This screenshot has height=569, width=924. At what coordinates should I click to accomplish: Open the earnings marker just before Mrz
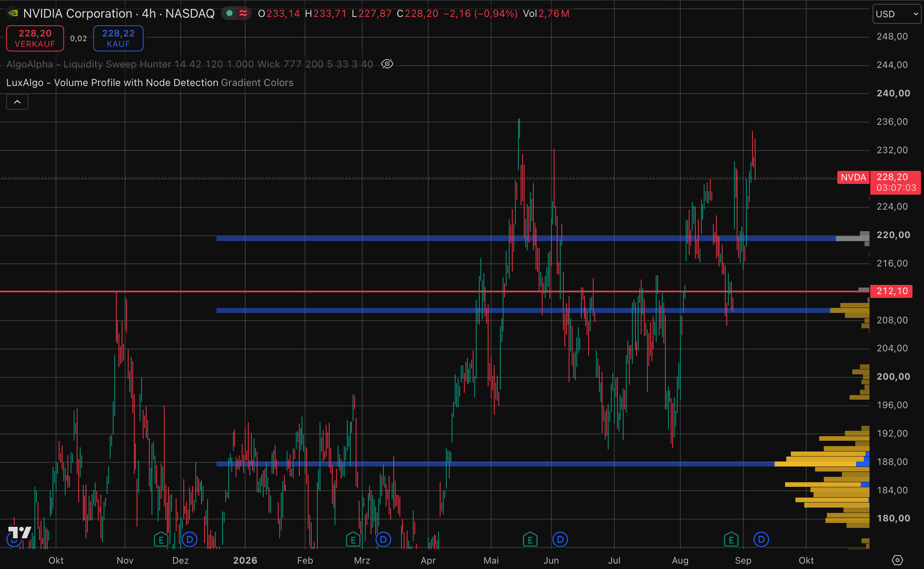pyautogui.click(x=353, y=539)
